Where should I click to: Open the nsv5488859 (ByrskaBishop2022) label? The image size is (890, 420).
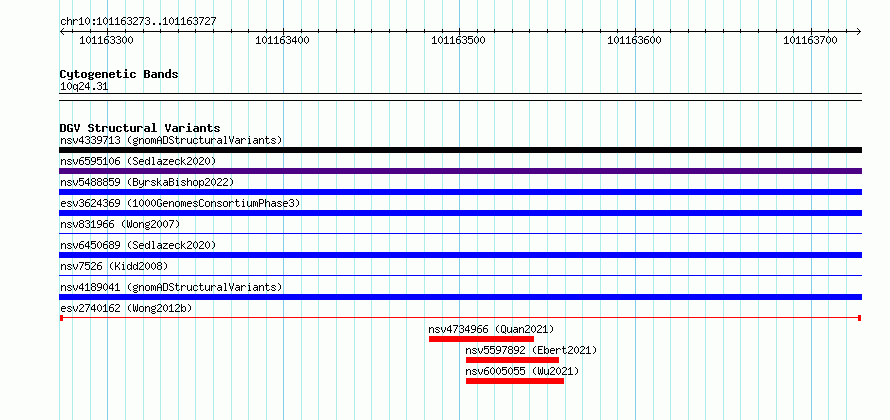click(147, 182)
